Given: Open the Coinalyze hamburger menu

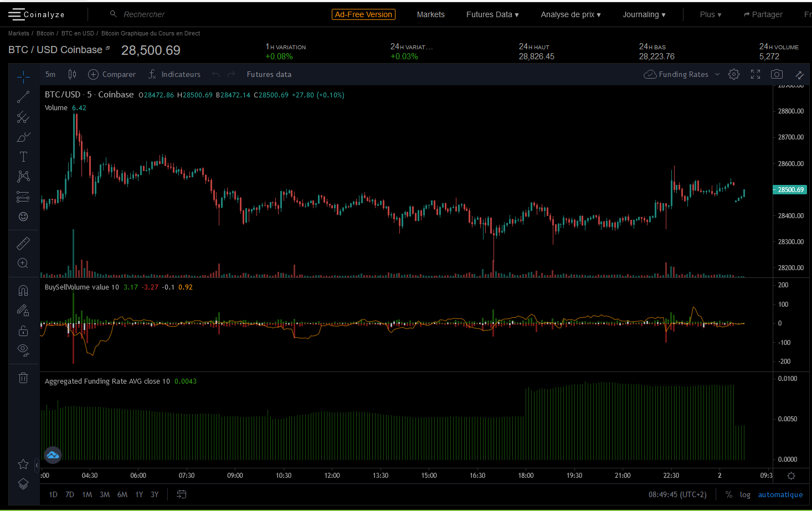Looking at the screenshot, I should pyautogui.click(x=16, y=14).
